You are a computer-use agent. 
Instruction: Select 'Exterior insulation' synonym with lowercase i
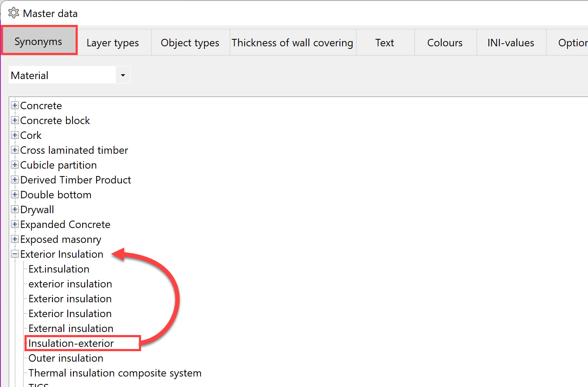pyautogui.click(x=70, y=299)
